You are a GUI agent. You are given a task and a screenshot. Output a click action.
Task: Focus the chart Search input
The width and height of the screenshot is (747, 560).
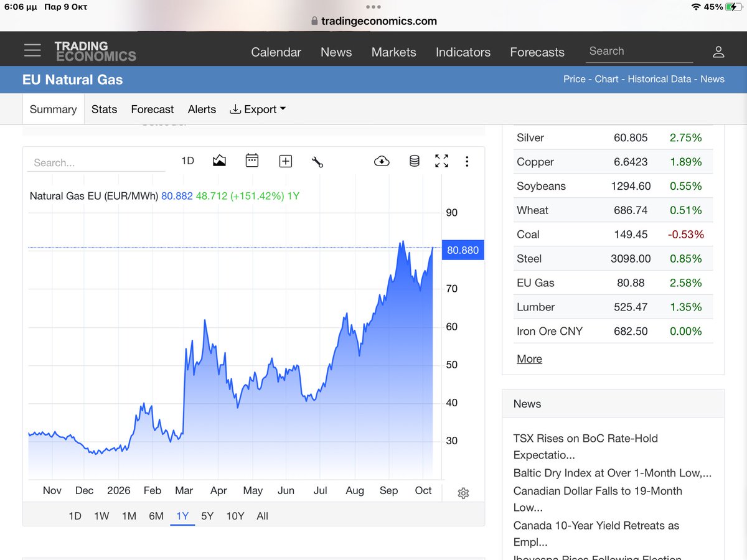pos(96,162)
